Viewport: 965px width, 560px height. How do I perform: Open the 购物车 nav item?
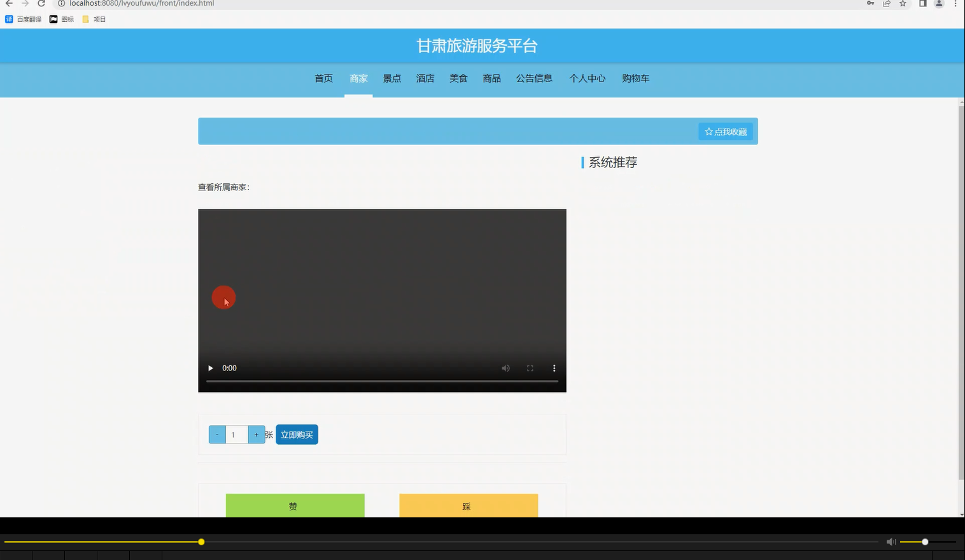coord(636,78)
